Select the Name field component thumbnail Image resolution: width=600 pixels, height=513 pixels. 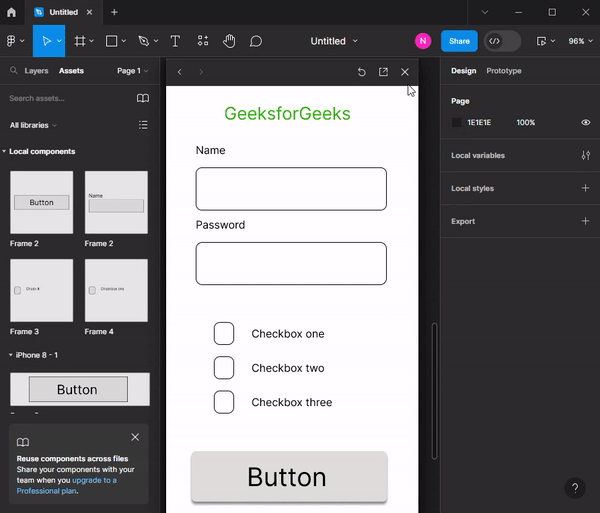coord(116,202)
